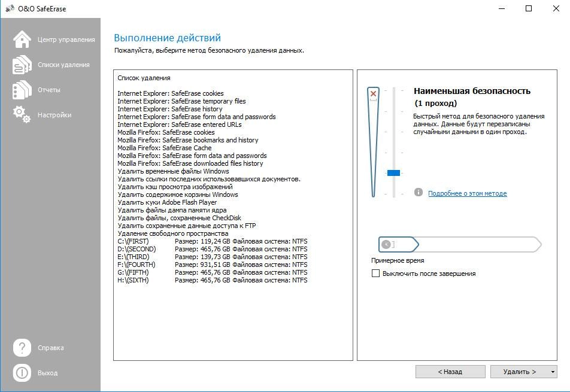
Task: Select 'Удалить ссылки последних использовавшихся документов' entry
Action: coord(209,179)
